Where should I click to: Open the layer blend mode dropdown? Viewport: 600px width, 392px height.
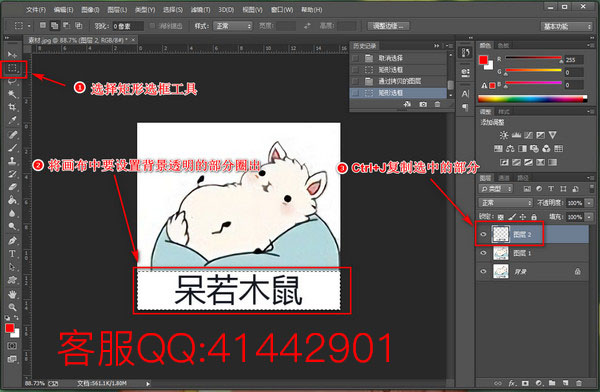(505, 203)
